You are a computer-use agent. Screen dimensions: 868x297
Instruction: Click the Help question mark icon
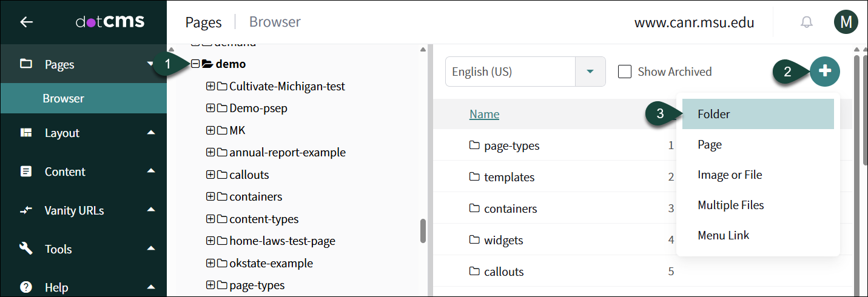coord(26,287)
